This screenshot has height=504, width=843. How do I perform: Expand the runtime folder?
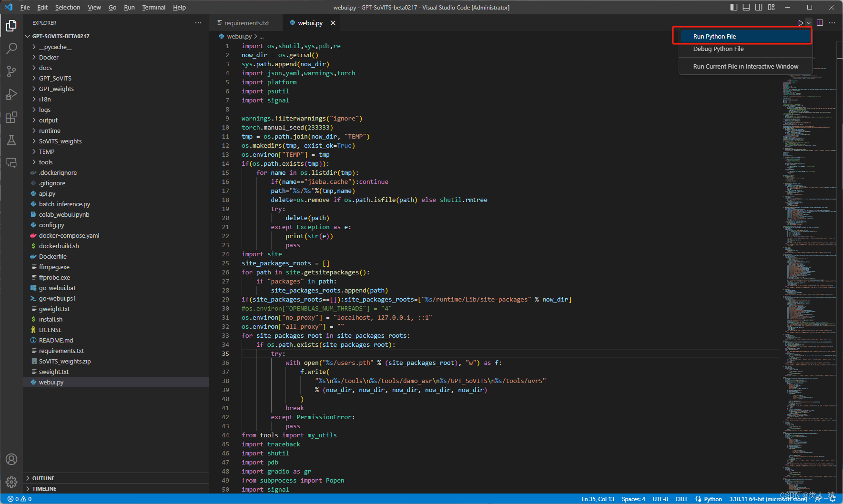pyautogui.click(x=117, y=131)
